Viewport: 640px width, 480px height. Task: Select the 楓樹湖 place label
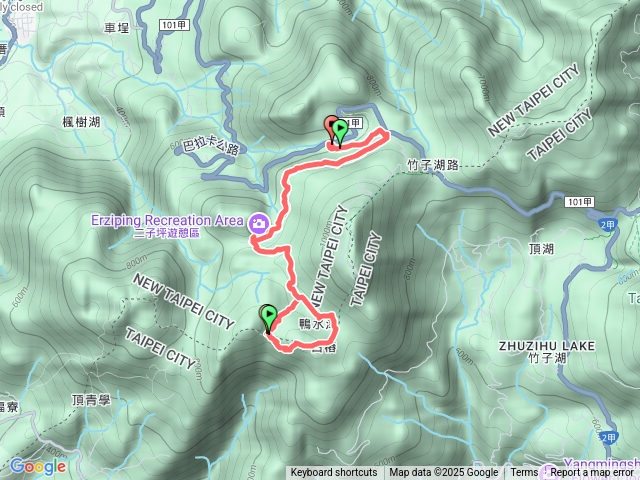point(81,122)
